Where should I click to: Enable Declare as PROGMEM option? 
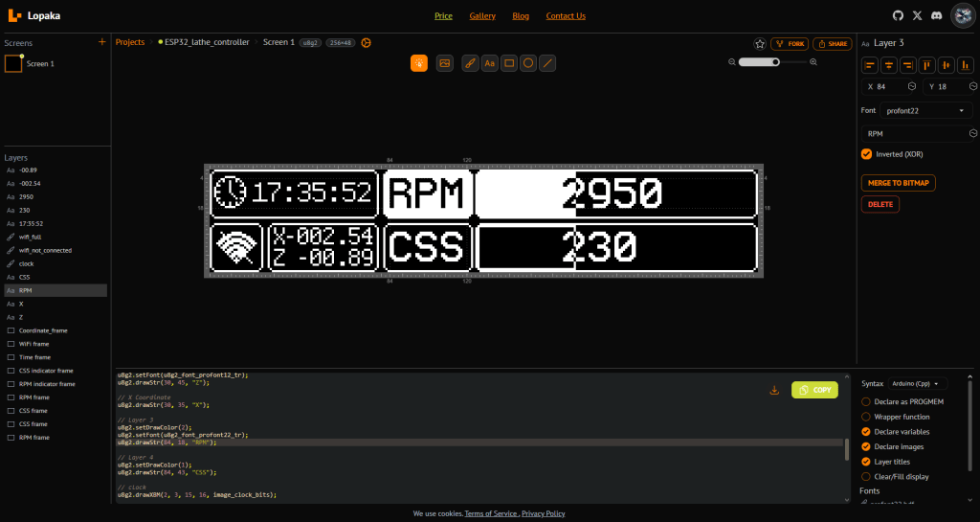click(867, 402)
